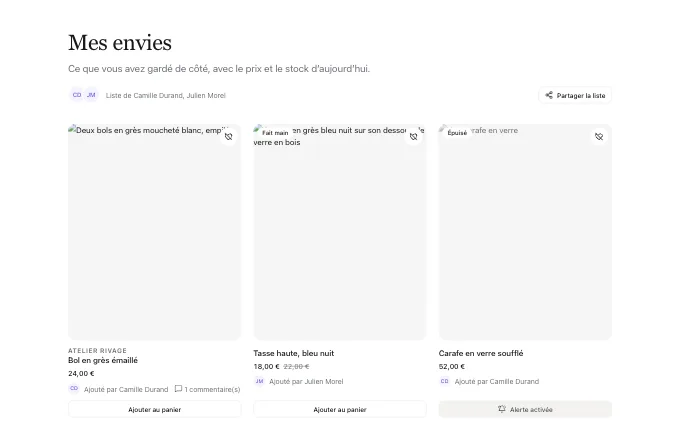Image resolution: width=680 pixels, height=425 pixels.
Task: Click the struck-through 22,00 € price
Action: click(x=296, y=366)
